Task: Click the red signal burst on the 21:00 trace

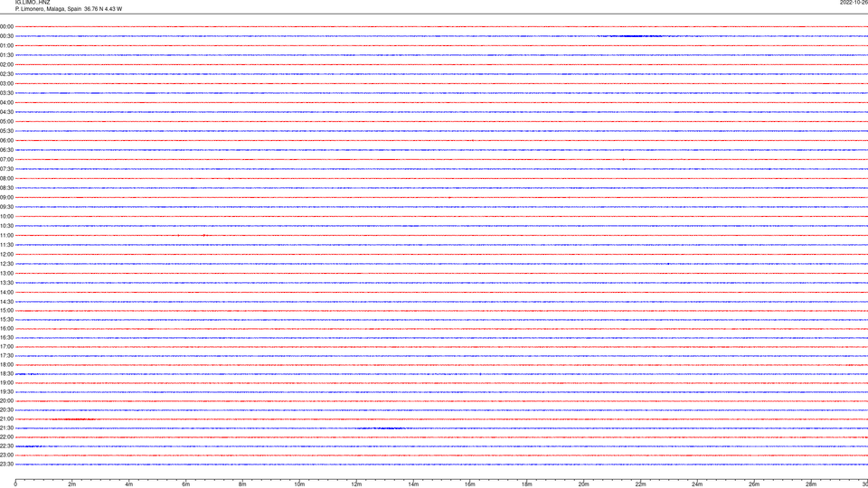Action: [x=73, y=419]
